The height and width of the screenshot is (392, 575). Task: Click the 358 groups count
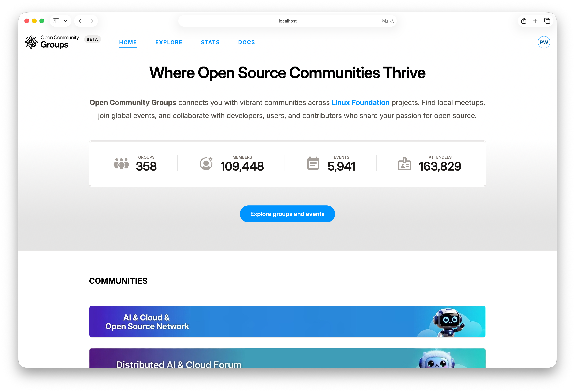146,166
